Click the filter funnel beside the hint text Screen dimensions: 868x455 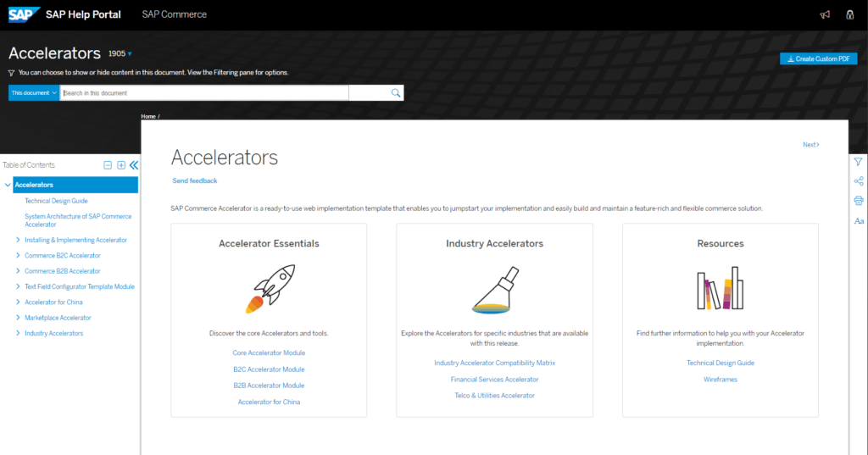point(11,73)
